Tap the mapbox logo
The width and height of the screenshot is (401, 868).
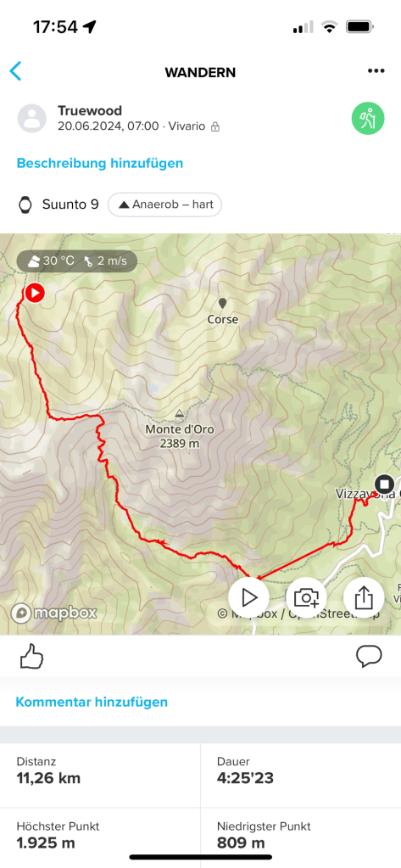click(54, 613)
